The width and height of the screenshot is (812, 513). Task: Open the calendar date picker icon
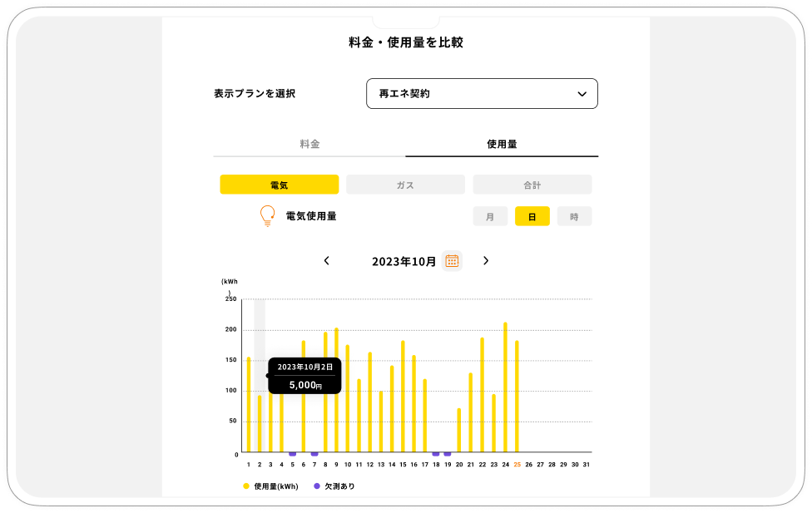[x=452, y=261]
